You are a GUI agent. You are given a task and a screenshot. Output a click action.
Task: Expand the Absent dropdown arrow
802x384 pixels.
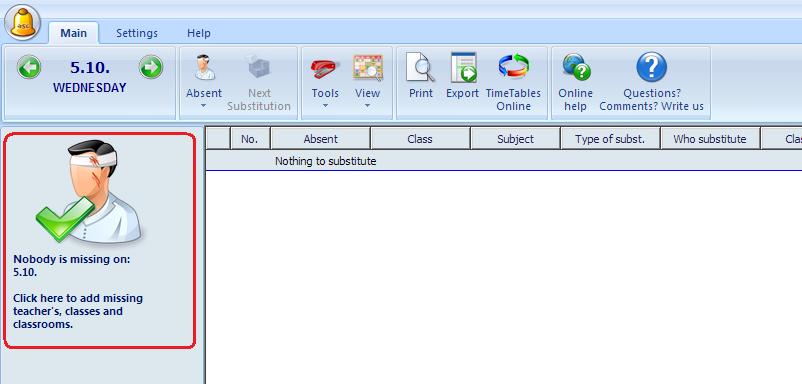coord(204,106)
